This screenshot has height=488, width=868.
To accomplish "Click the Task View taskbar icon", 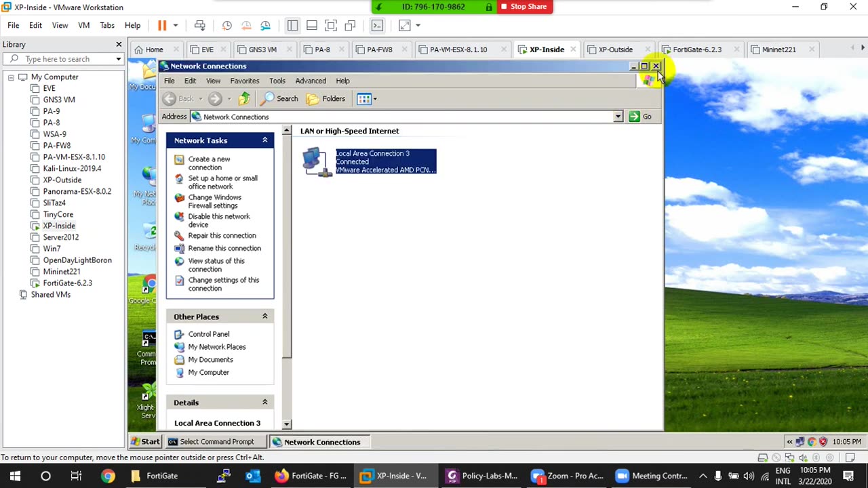I will pyautogui.click(x=76, y=476).
